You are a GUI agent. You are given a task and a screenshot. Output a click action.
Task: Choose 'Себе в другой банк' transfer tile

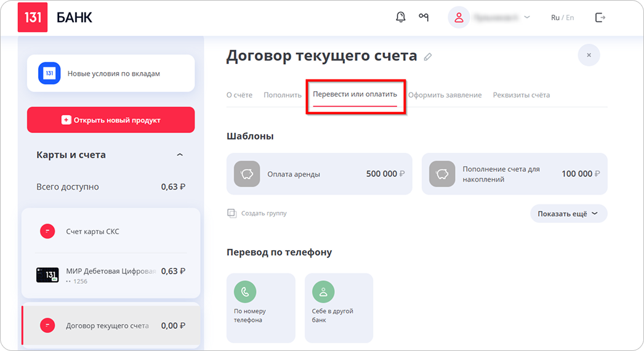[x=339, y=308]
